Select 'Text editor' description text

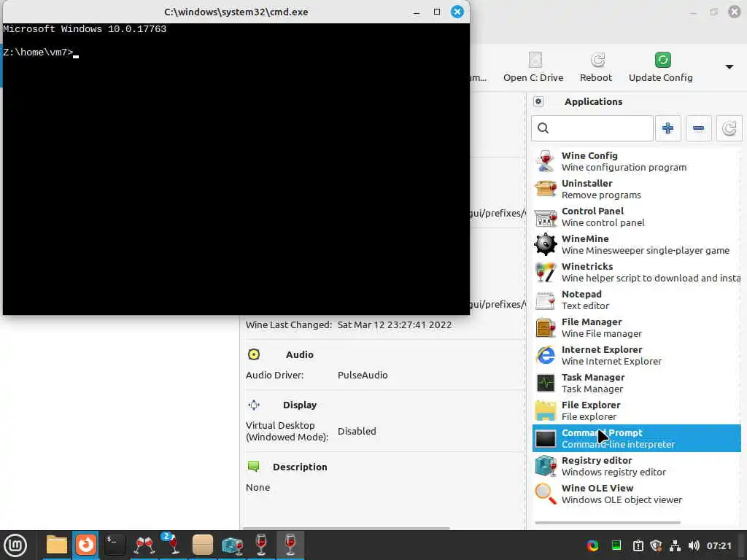585,306
